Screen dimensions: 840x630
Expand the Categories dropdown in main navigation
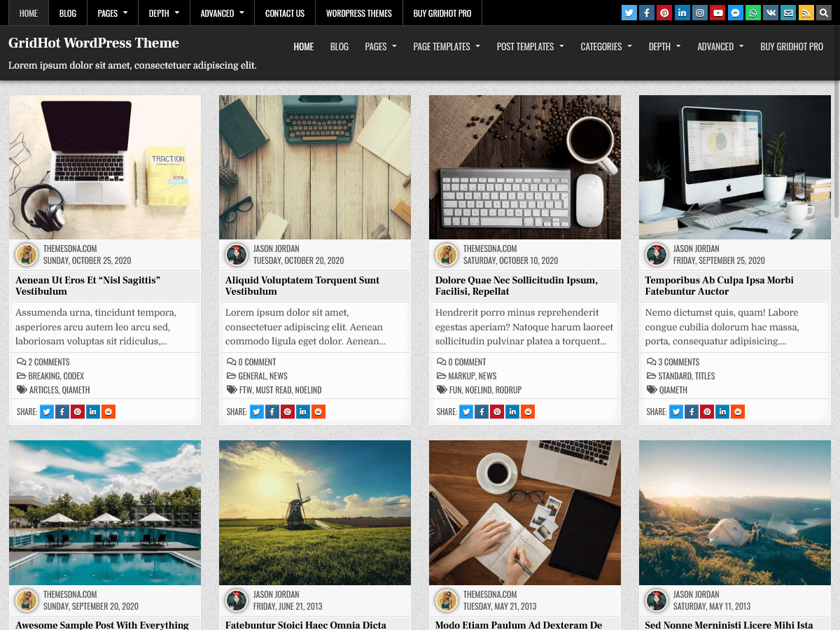point(601,48)
